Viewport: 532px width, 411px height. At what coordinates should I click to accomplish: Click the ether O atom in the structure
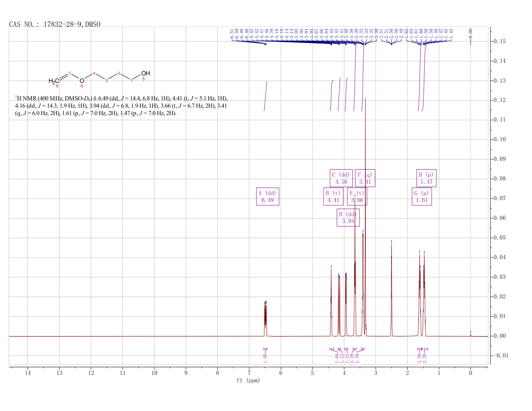(82, 81)
